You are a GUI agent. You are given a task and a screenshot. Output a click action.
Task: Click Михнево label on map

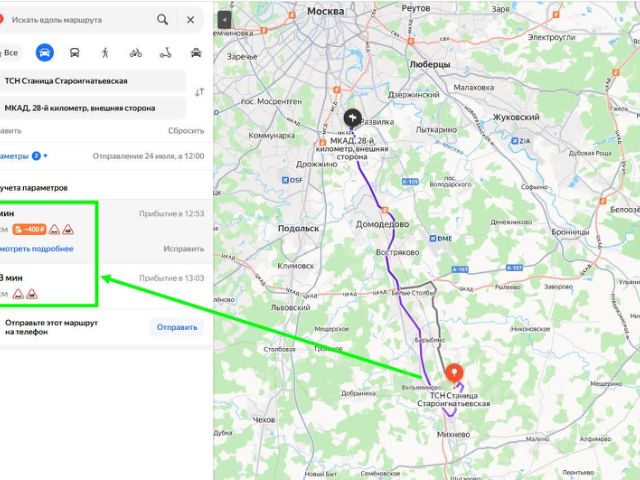[x=453, y=434]
